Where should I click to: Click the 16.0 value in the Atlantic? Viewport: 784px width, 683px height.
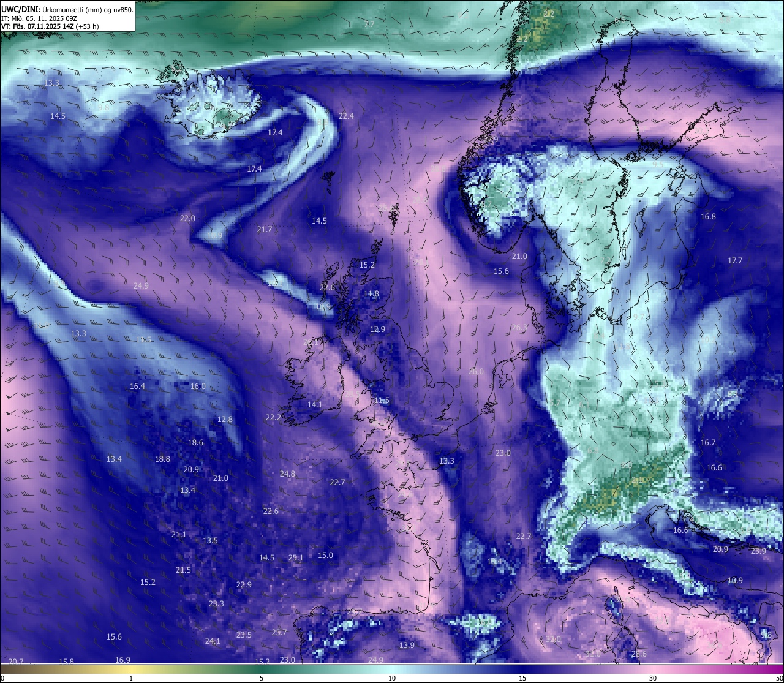198,386
